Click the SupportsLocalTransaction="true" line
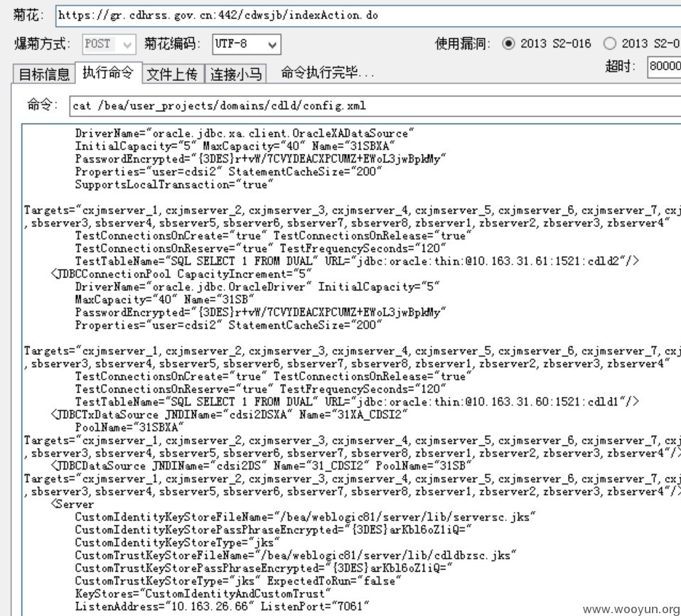 pos(173,185)
